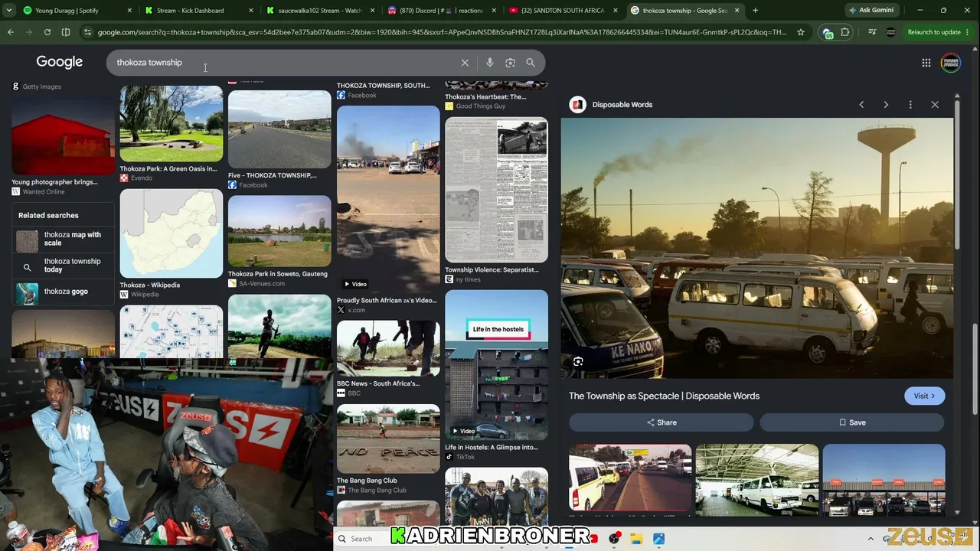The height and width of the screenshot is (551, 980).
Task: Select related search thokoza township today
Action: pyautogui.click(x=63, y=266)
